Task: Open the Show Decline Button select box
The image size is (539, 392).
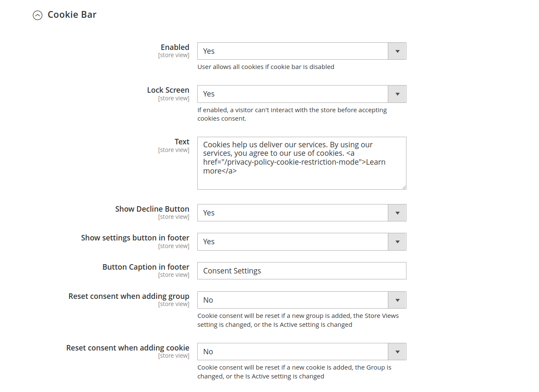Action: point(293,213)
